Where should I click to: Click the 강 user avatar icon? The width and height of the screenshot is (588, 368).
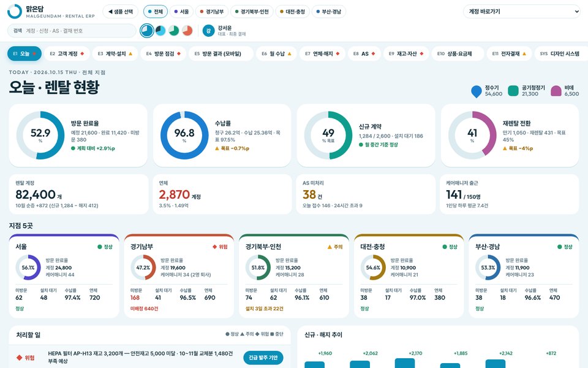click(x=208, y=31)
